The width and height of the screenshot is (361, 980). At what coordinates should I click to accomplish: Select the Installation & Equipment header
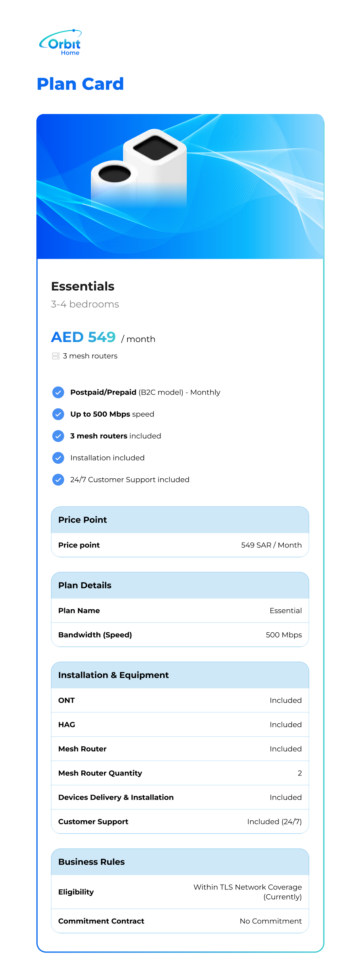(x=180, y=675)
